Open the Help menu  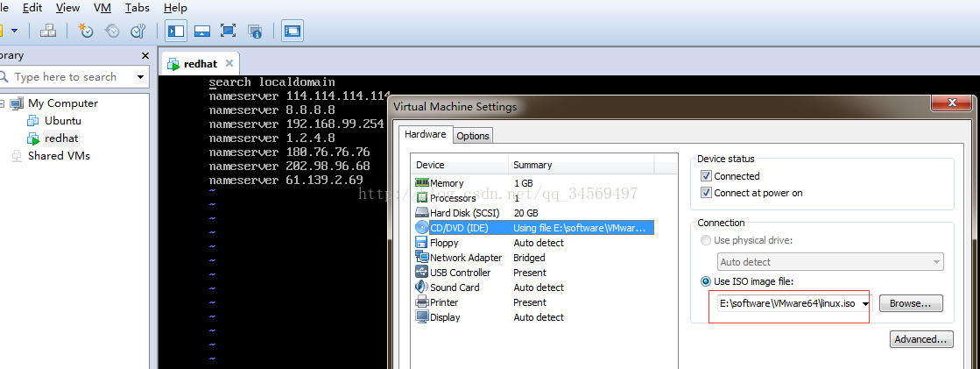[175, 8]
